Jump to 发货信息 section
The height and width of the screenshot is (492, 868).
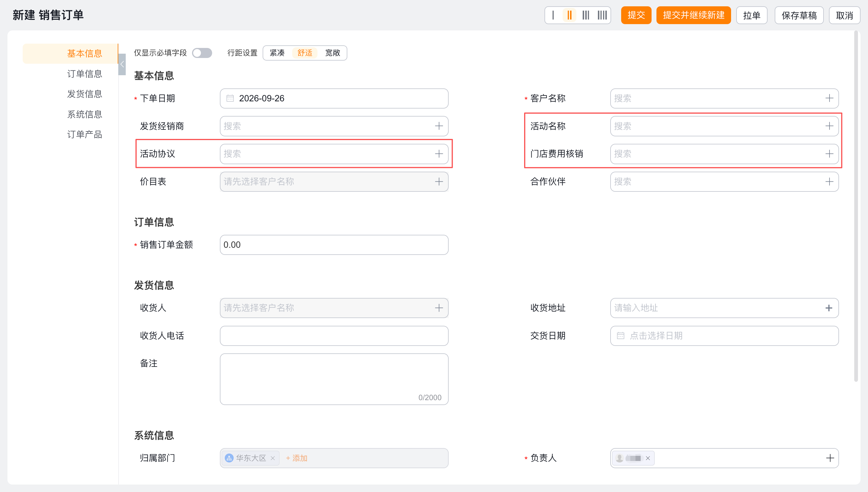point(84,94)
